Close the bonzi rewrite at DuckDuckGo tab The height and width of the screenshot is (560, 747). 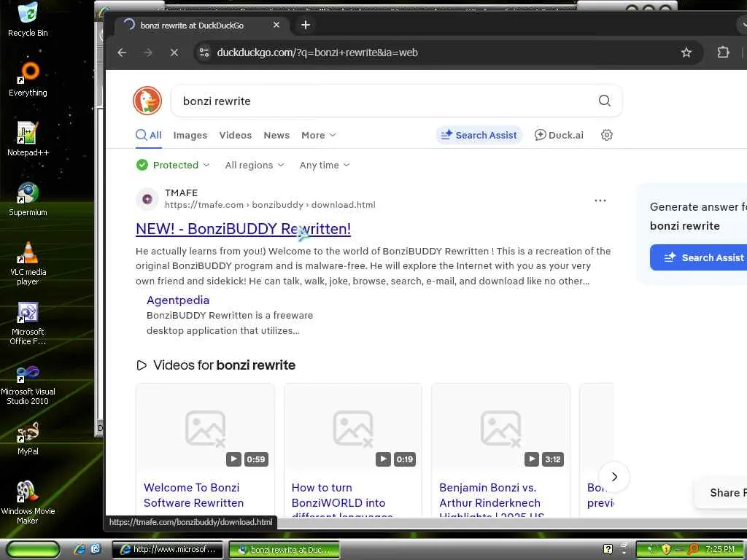point(276,25)
